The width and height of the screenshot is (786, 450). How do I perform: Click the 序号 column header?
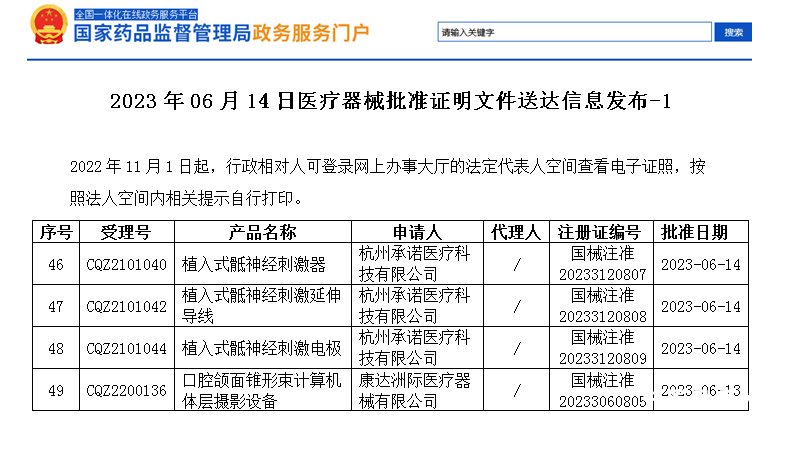(x=55, y=232)
